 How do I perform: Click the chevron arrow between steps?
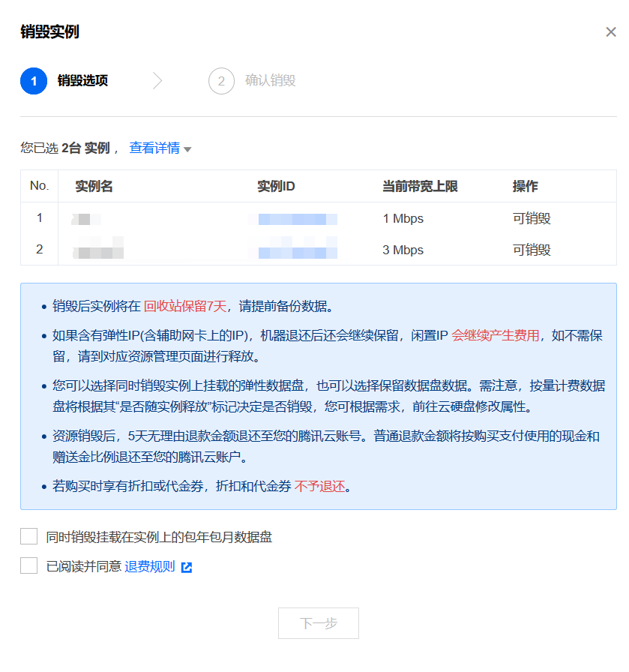point(157,81)
